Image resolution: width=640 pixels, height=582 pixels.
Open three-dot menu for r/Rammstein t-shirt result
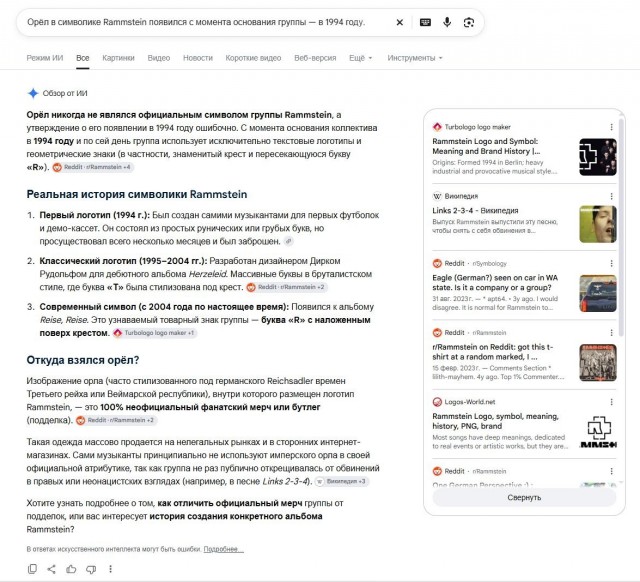[x=611, y=333]
